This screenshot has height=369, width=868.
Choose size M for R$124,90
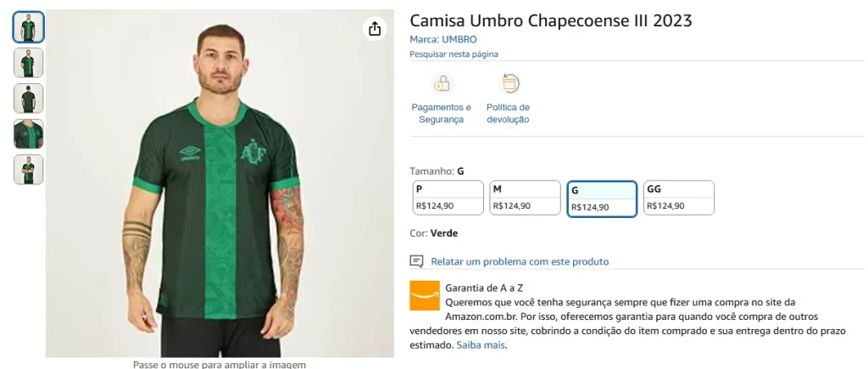pyautogui.click(x=526, y=198)
